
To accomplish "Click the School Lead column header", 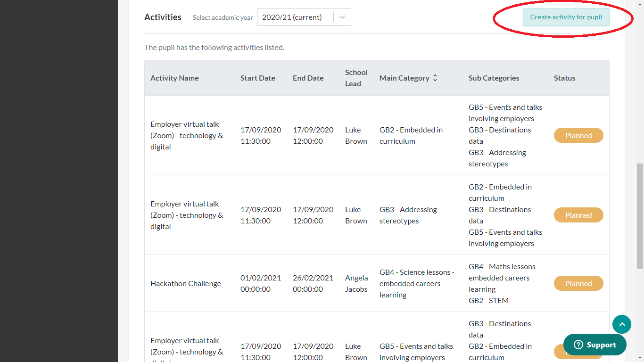I will coord(356,78).
